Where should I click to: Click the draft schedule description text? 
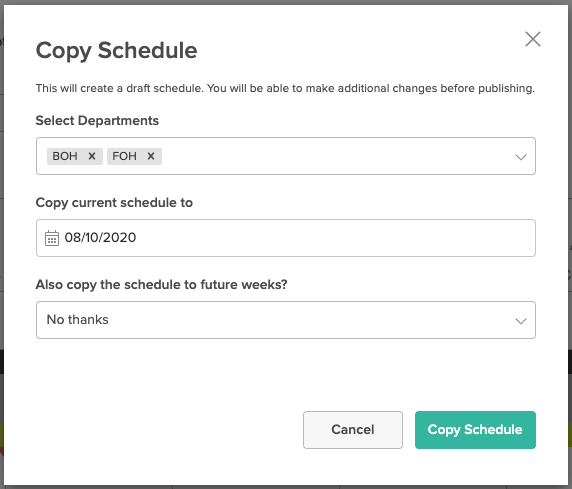[x=285, y=88]
